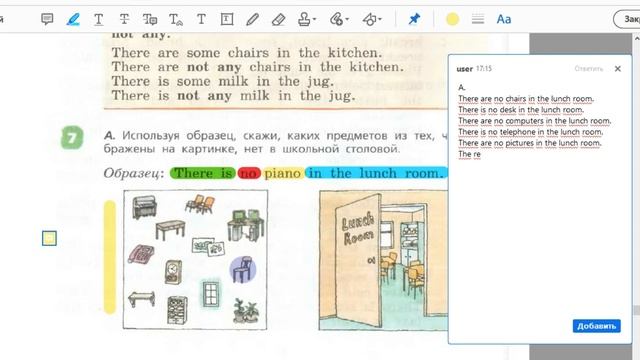Open the Aa text properties
Viewport: 640px width, 360px height.
click(x=504, y=19)
